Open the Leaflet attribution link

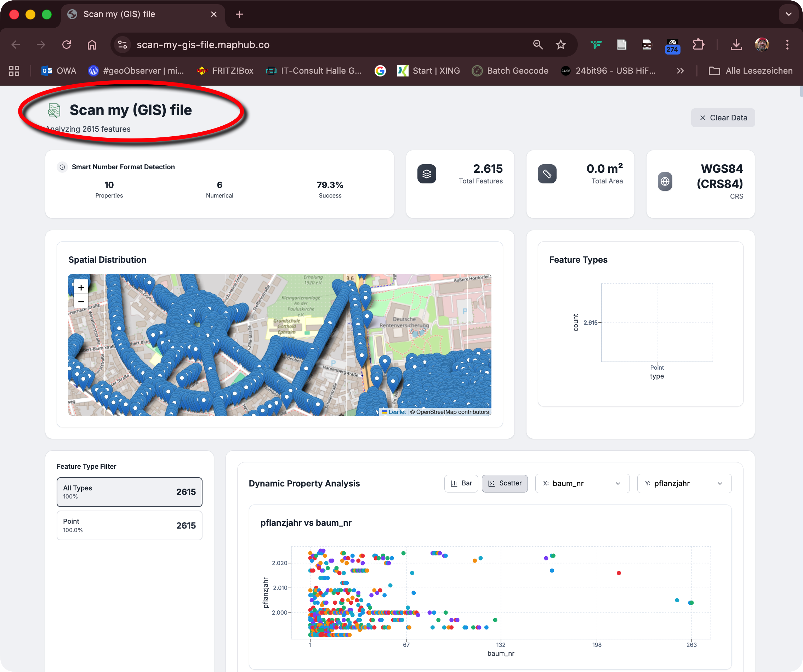click(397, 412)
